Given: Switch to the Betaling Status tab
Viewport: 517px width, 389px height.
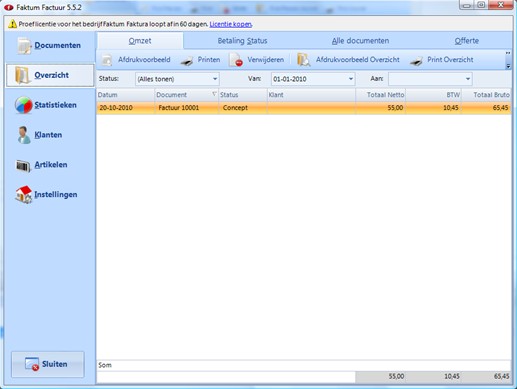Looking at the screenshot, I should pos(242,41).
